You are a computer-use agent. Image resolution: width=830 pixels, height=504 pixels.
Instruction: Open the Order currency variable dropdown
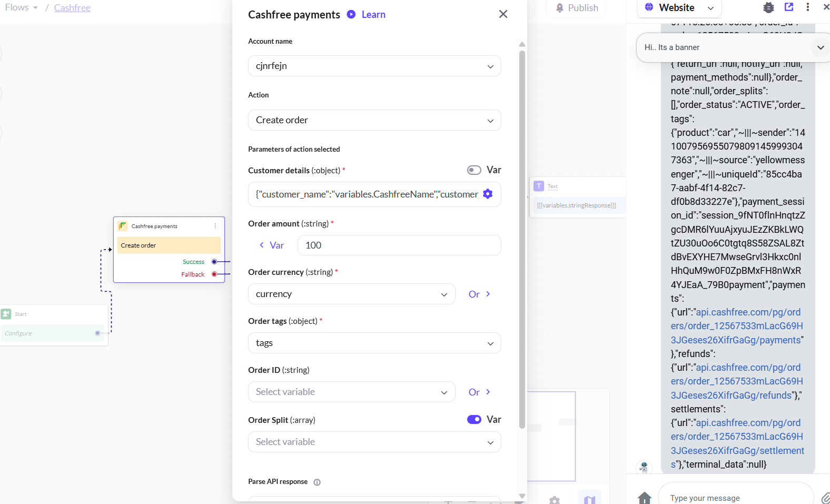coord(351,294)
